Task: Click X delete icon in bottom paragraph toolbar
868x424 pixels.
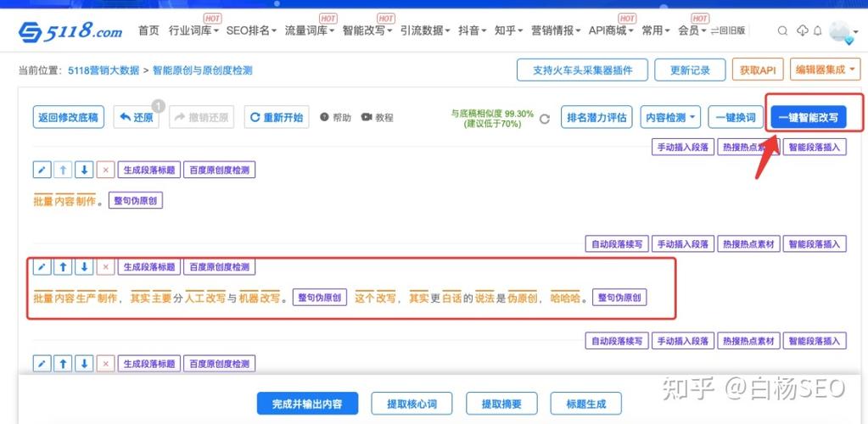Action: tap(105, 364)
